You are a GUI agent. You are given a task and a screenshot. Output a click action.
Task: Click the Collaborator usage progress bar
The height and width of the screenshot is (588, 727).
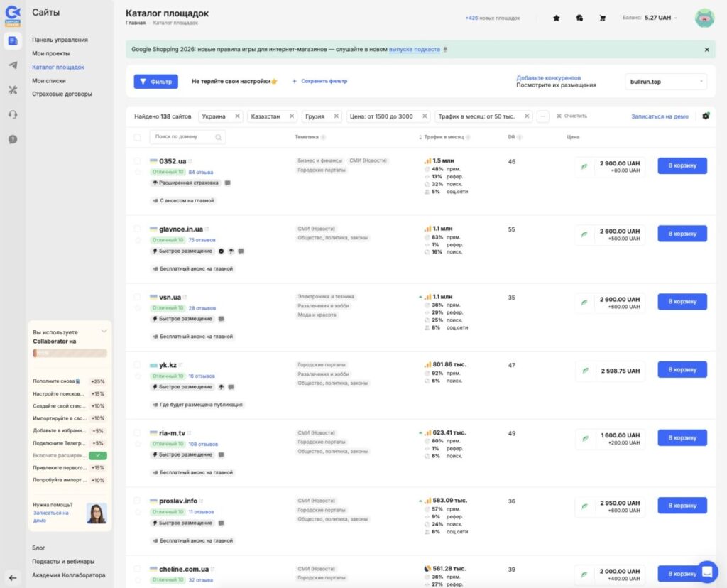[70, 353]
